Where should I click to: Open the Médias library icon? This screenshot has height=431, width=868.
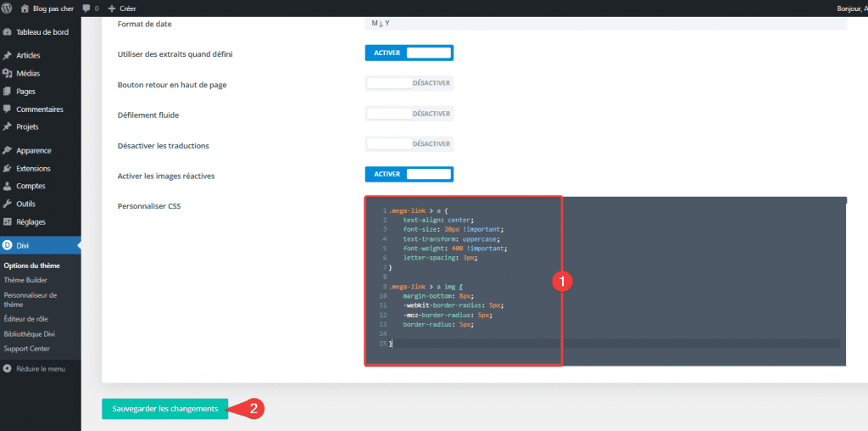click(8, 74)
